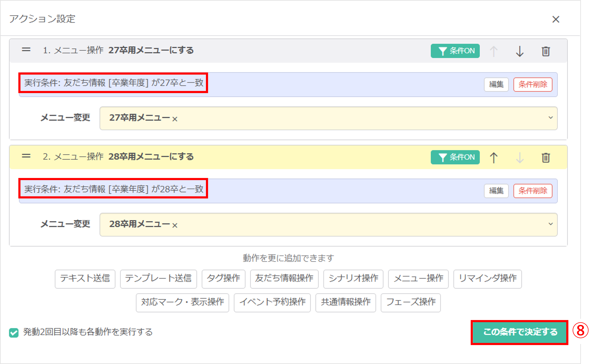Add a 共通情報操作 action
The height and width of the screenshot is (364, 599).
(345, 302)
